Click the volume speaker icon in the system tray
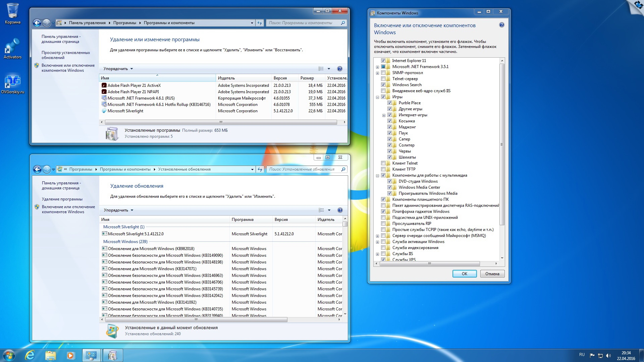Screen dimensions: 644x362 [x=608, y=355]
